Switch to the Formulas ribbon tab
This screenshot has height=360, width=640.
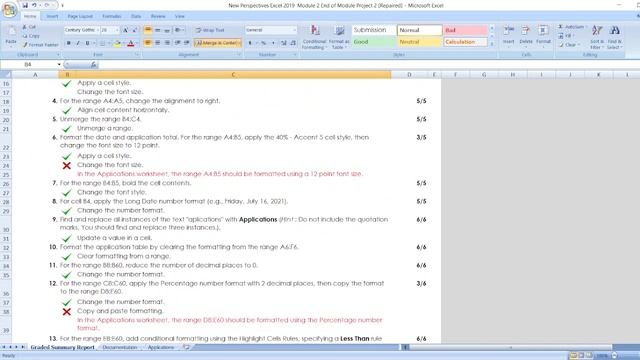coord(111,16)
